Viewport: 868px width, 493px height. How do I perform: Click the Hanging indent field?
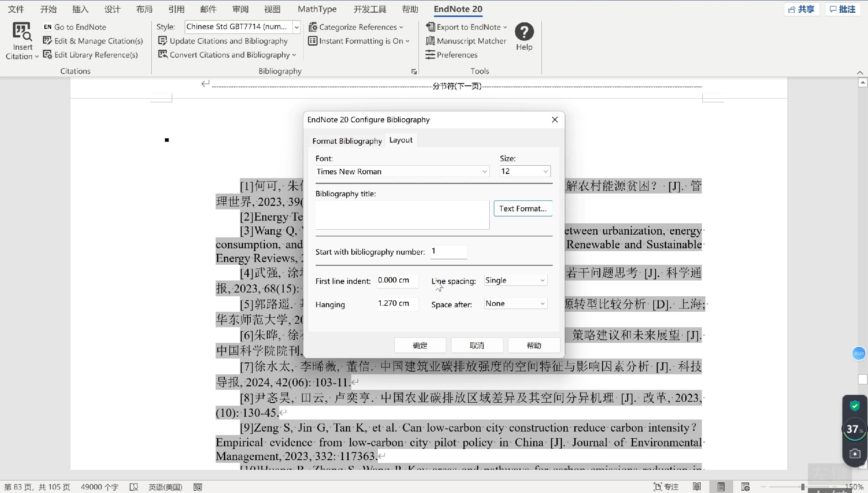[x=397, y=304]
